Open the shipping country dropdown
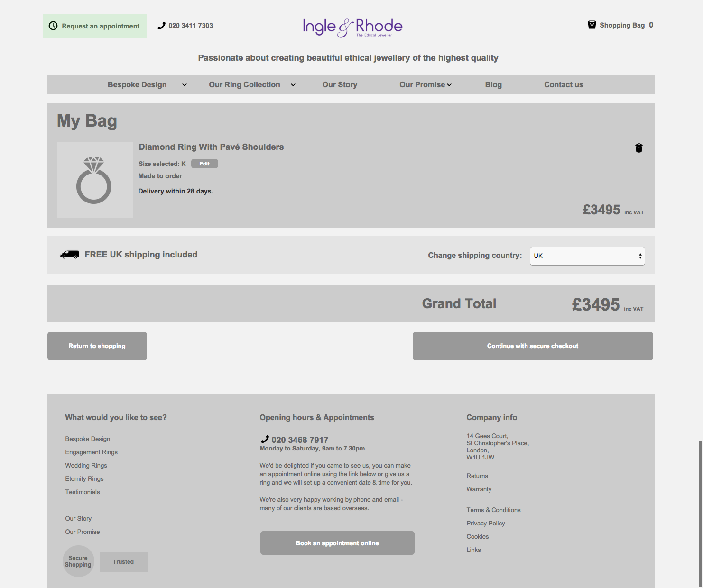This screenshot has width=703, height=588. click(x=587, y=256)
